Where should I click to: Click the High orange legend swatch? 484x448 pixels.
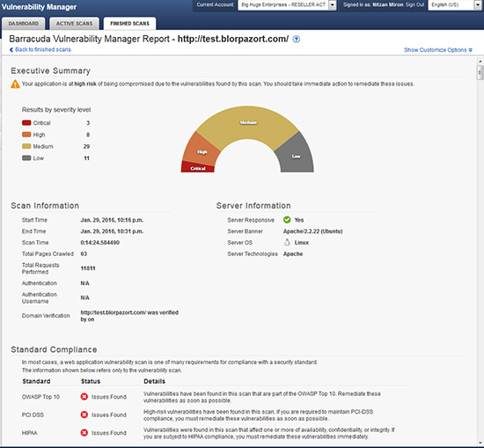[x=26, y=135]
